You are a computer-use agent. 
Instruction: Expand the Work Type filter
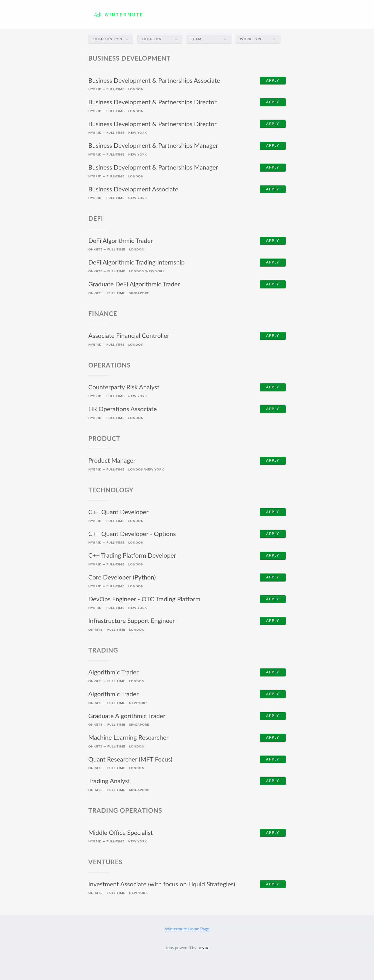point(257,39)
